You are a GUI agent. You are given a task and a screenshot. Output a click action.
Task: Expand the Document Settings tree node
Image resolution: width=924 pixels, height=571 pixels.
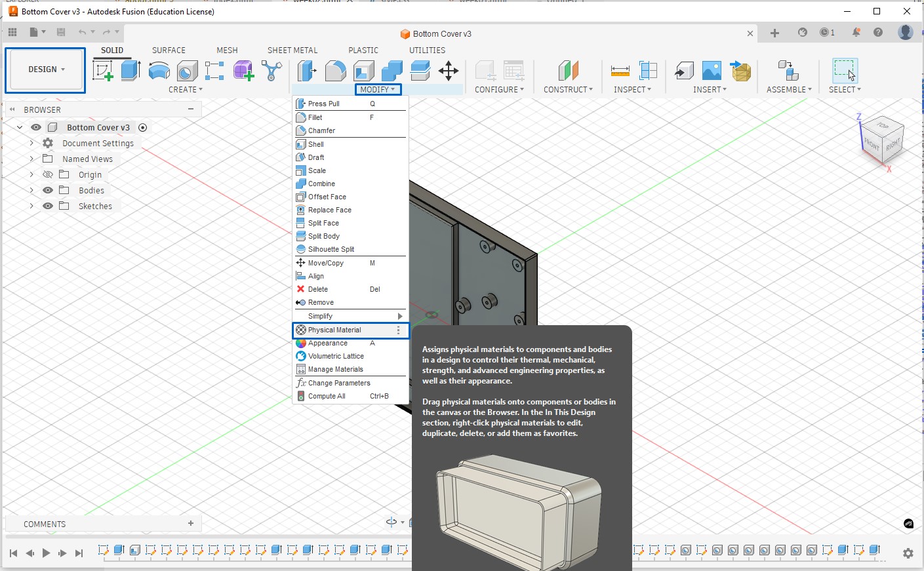31,143
